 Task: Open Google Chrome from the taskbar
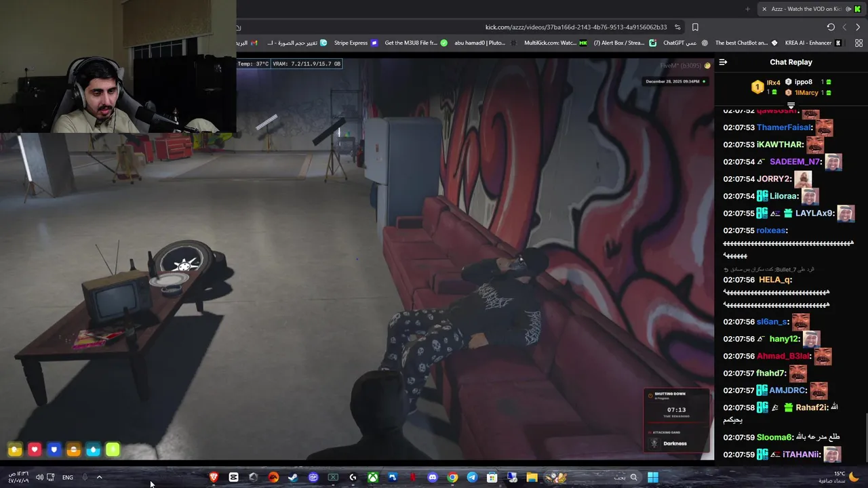pos(452,477)
